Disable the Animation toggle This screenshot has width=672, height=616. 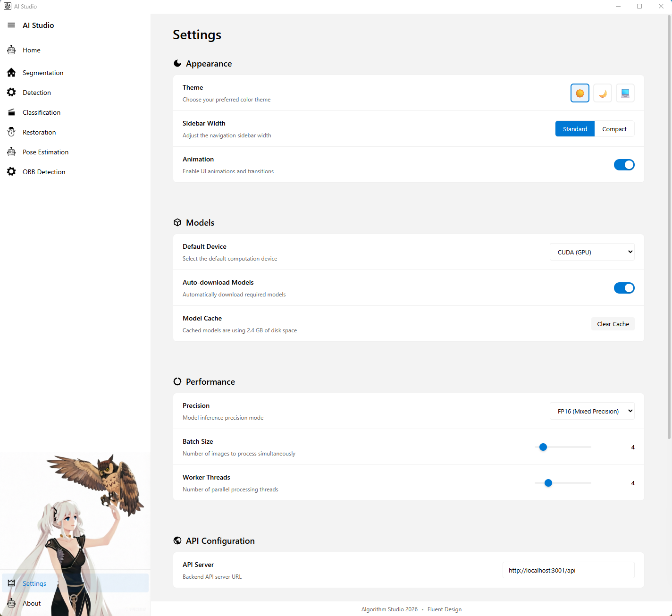point(624,165)
